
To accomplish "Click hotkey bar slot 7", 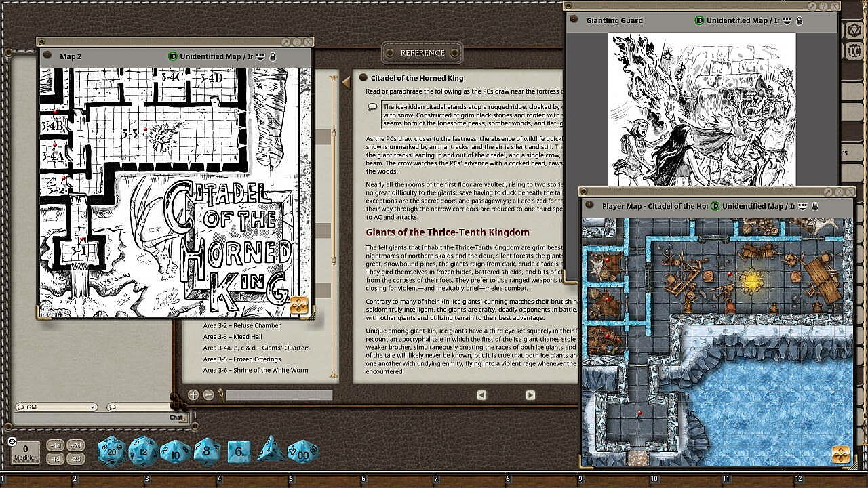I will click(471, 480).
